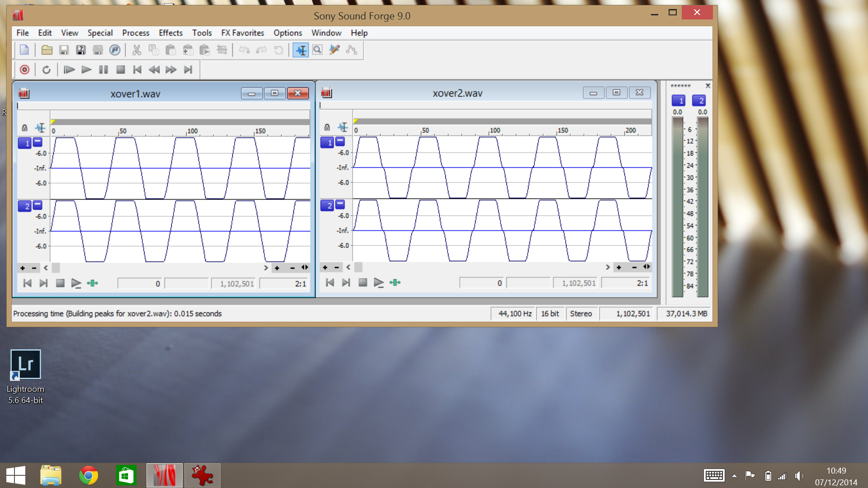The height and width of the screenshot is (488, 868).
Task: Stop playback in the main transport bar
Action: (120, 70)
